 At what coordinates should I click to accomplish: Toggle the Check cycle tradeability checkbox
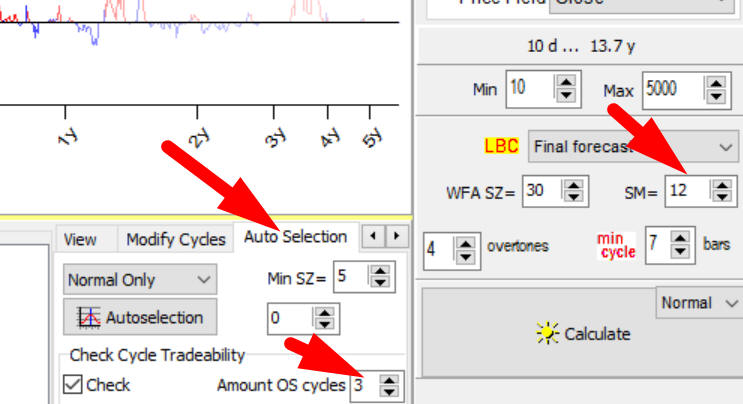(x=73, y=384)
